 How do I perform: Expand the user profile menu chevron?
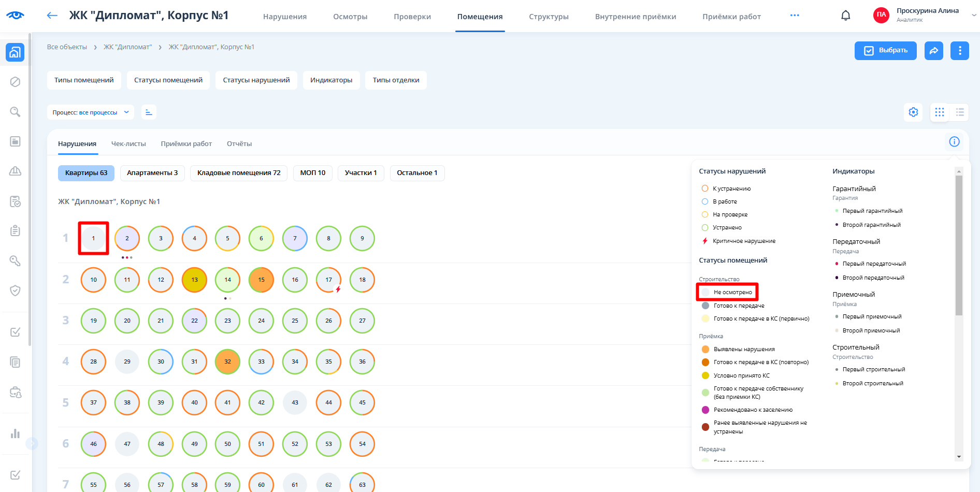[973, 16]
